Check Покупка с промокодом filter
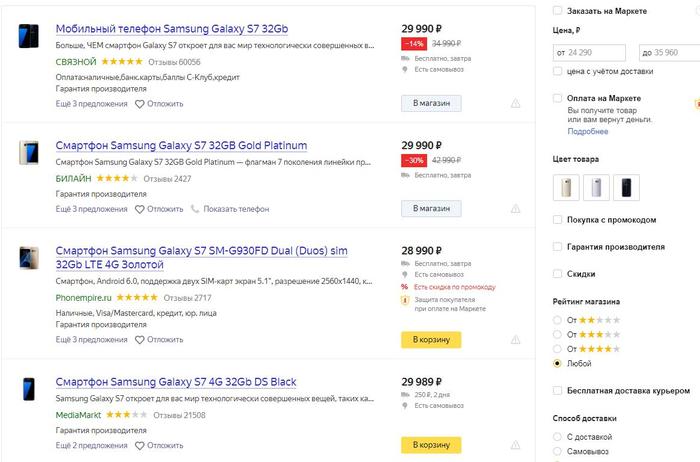700x462 pixels. pyautogui.click(x=557, y=219)
